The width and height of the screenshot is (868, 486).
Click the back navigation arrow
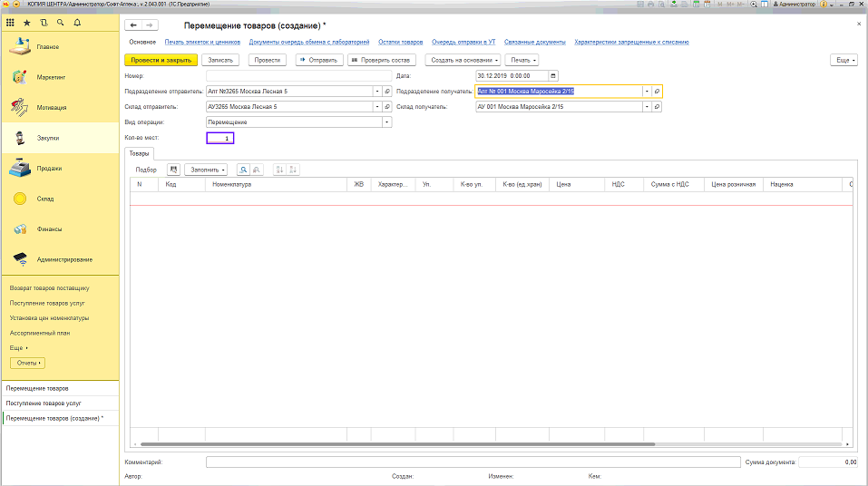click(134, 25)
